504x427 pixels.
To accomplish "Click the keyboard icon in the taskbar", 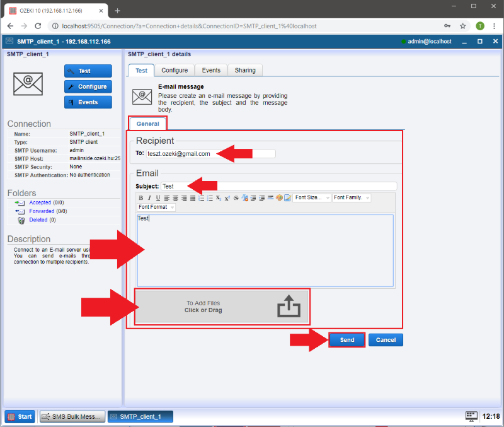I will pos(471,416).
